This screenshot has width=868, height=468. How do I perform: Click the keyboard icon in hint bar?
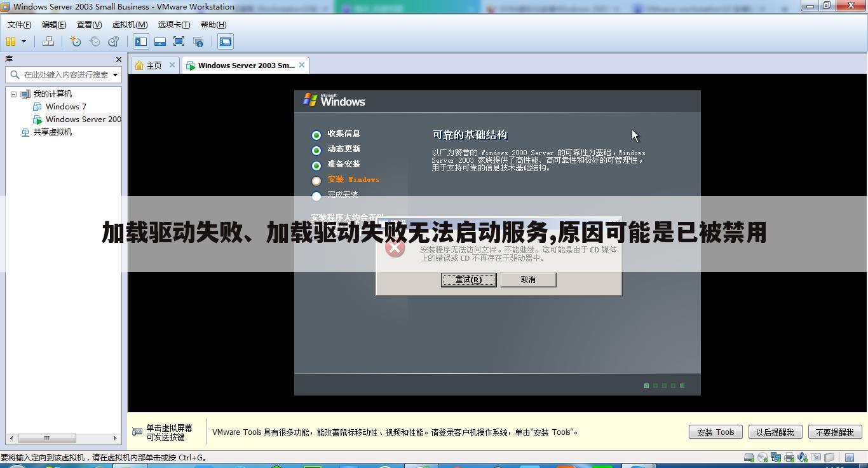click(137, 432)
